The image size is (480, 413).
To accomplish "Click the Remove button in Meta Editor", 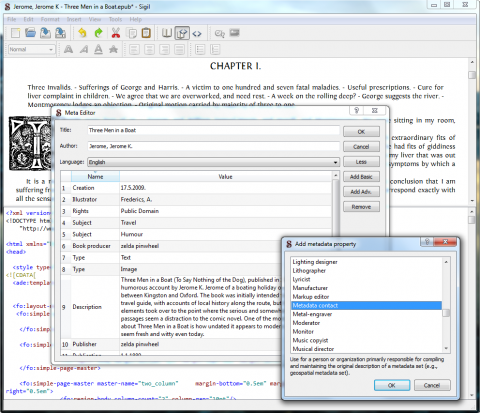I will [x=361, y=207].
